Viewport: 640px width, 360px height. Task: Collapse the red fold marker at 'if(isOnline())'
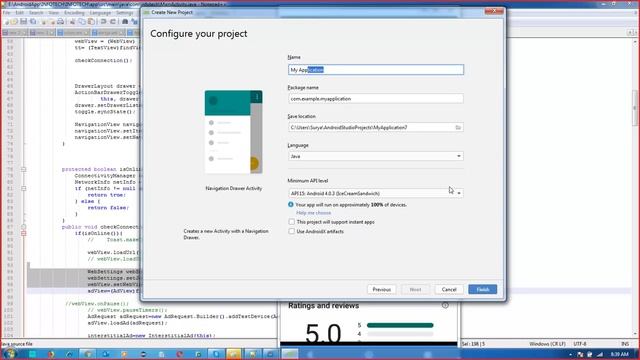[24, 233]
